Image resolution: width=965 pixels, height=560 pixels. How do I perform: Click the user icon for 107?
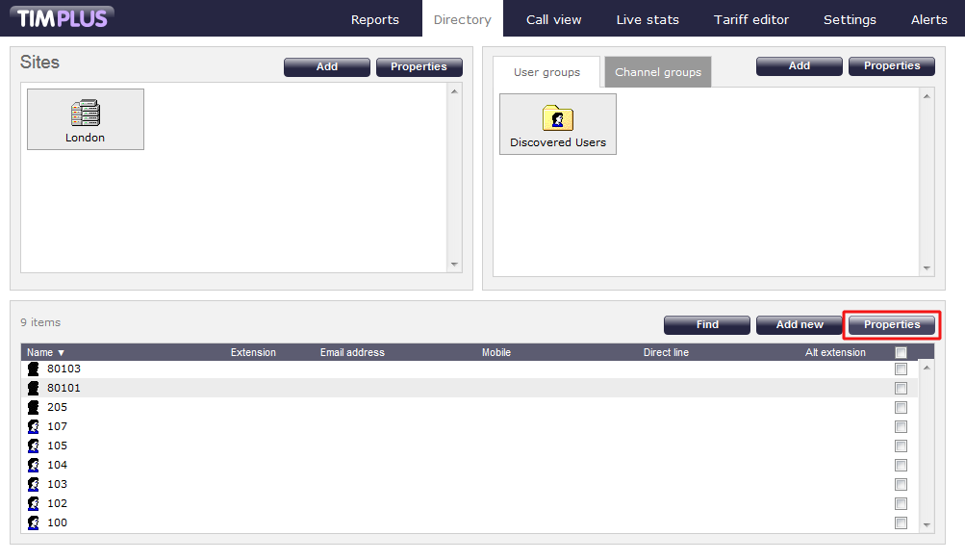tap(33, 426)
